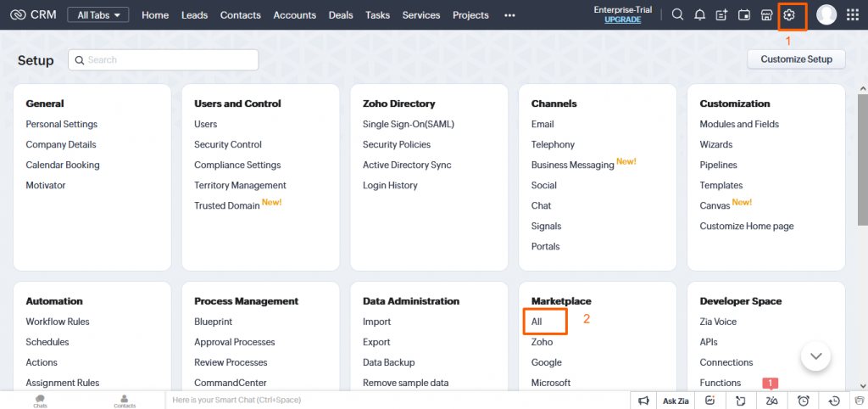Viewport: 868px width, 409px height.
Task: Click the rightmost bottom bar icon
Action: (x=860, y=401)
